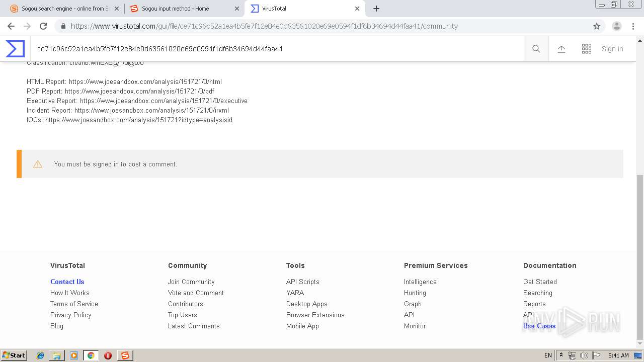Go back with browser back arrow
This screenshot has height=362, width=644.
[11, 26]
